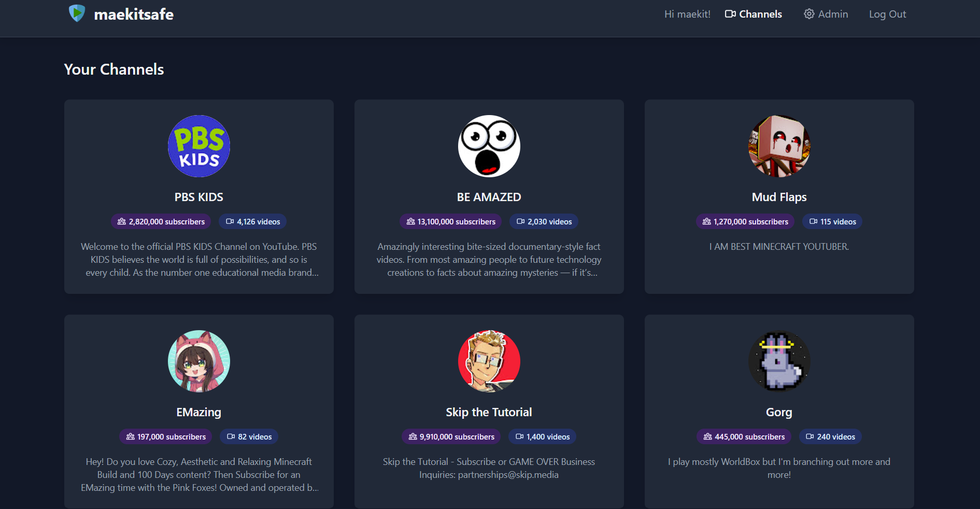Click the Hi maekit! greeting
The width and height of the screenshot is (980, 509).
[687, 14]
